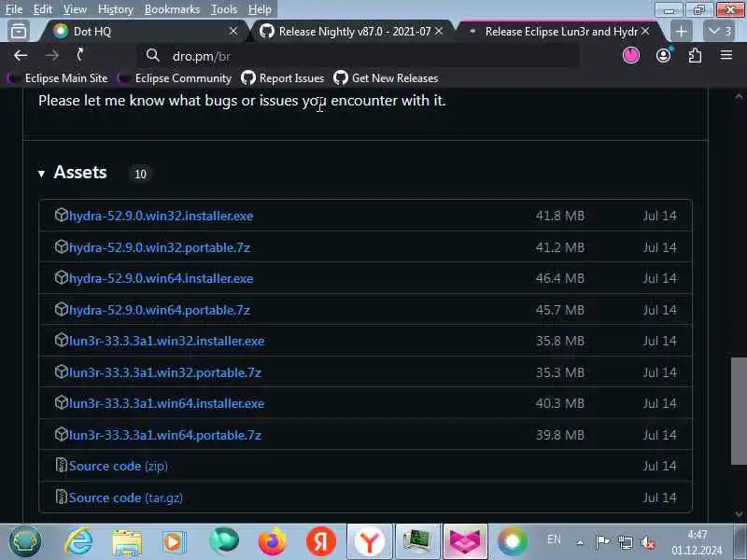Close the Dot HQ tab
Viewport: 747px width, 560px height.
(x=233, y=31)
